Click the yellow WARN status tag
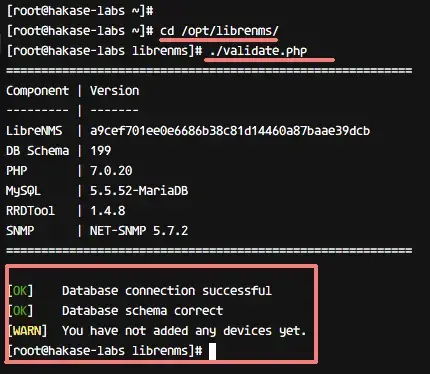430x374 pixels. point(27,331)
